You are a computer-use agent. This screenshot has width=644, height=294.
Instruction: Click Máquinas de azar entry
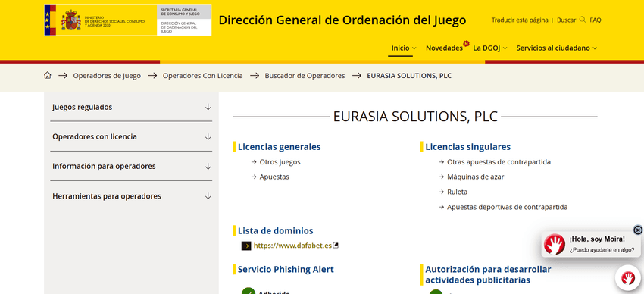[475, 177]
